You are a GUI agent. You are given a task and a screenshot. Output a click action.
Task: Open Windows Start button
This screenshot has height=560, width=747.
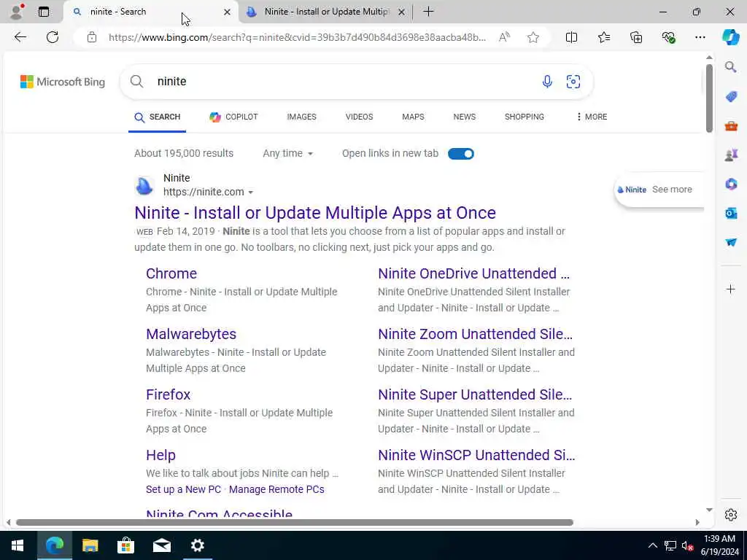click(18, 545)
